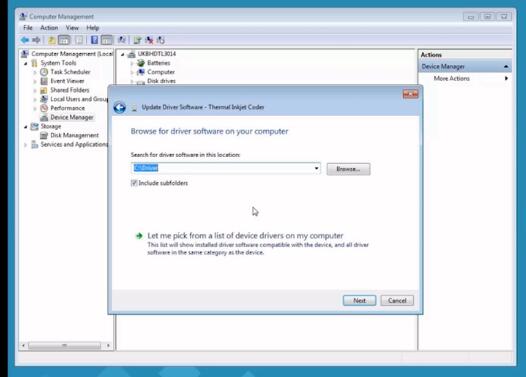526x377 pixels.
Task: Select Device Manager in console tree
Action: click(72, 117)
